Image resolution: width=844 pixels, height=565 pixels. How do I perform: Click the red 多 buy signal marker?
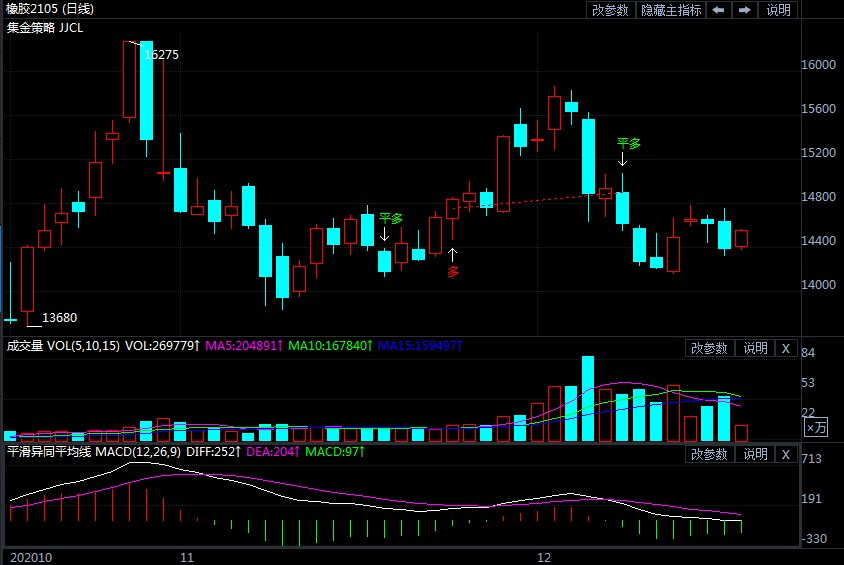click(453, 272)
